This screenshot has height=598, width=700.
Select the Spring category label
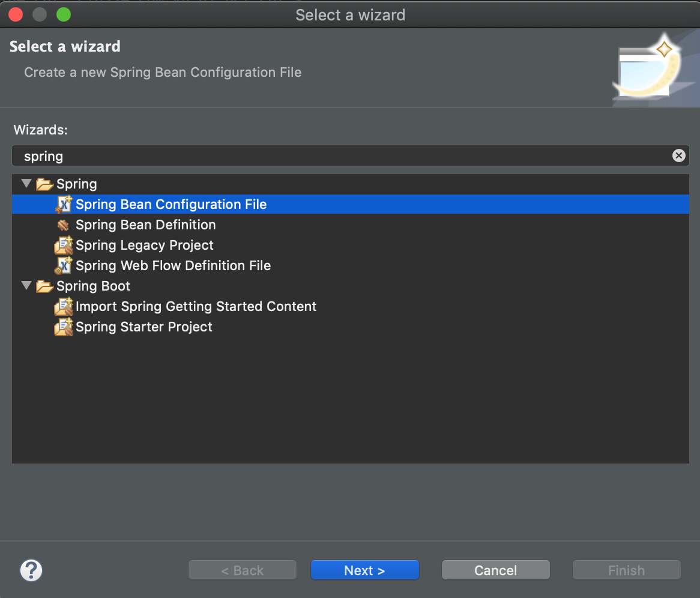pyautogui.click(x=76, y=184)
